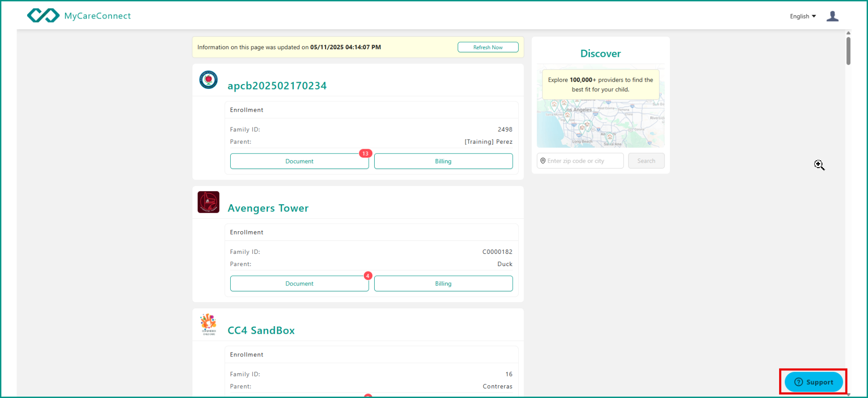The height and width of the screenshot is (398, 868).
Task: Click the apcb202502170234 provider logo
Action: click(209, 80)
